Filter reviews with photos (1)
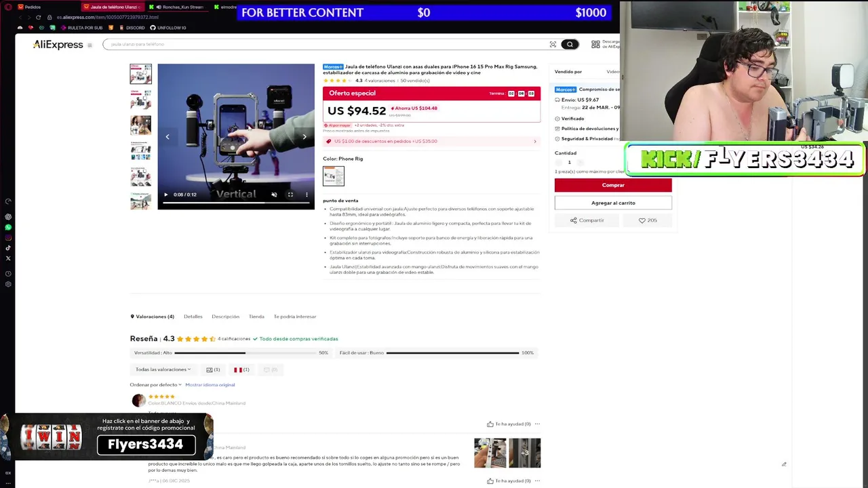This screenshot has width=868, height=488. [213, 369]
